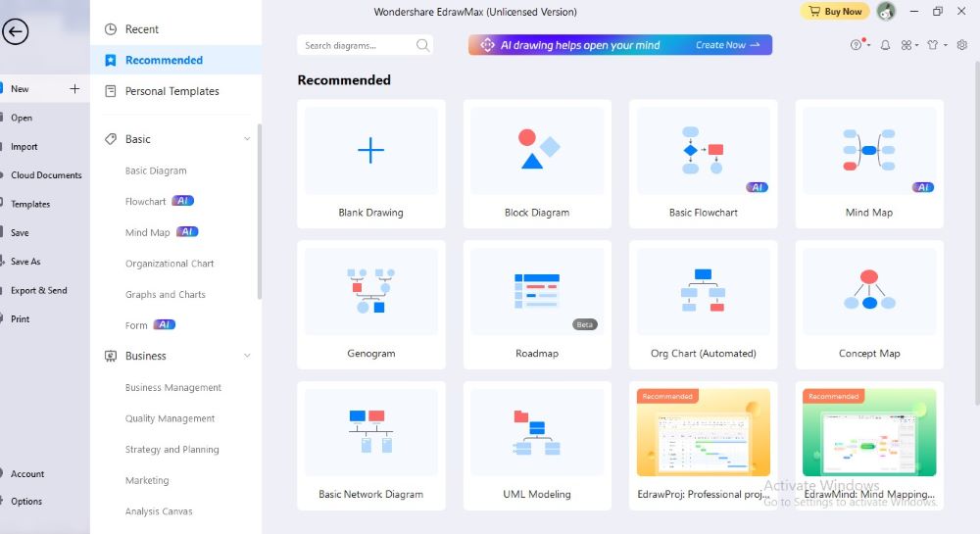Click the AI badge beside Mind Map in sidebar

187,231
